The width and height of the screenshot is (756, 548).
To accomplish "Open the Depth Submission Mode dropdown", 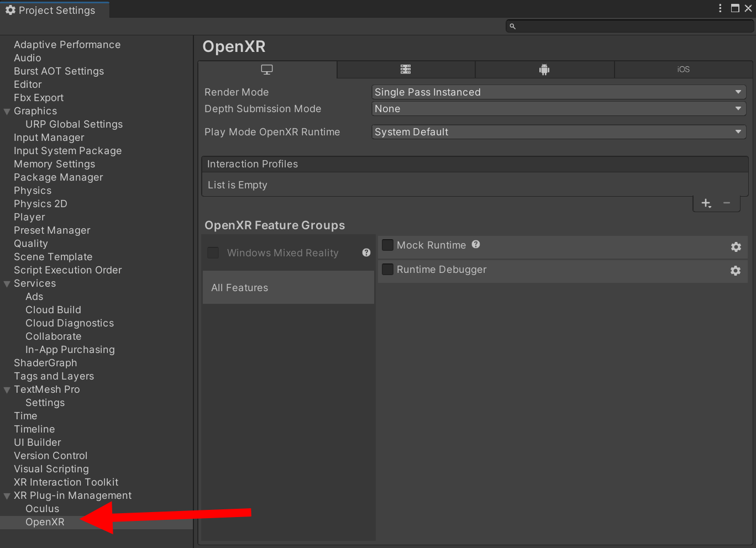I will [x=559, y=109].
